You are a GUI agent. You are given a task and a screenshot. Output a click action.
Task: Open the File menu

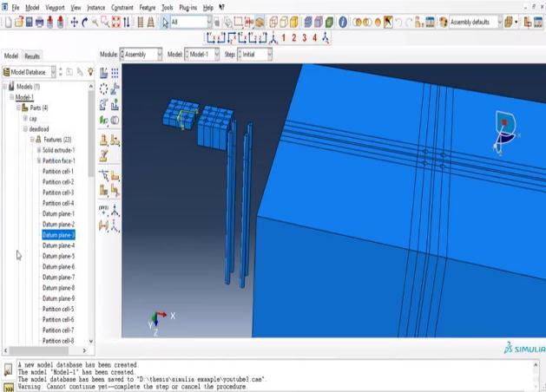tap(16, 7)
